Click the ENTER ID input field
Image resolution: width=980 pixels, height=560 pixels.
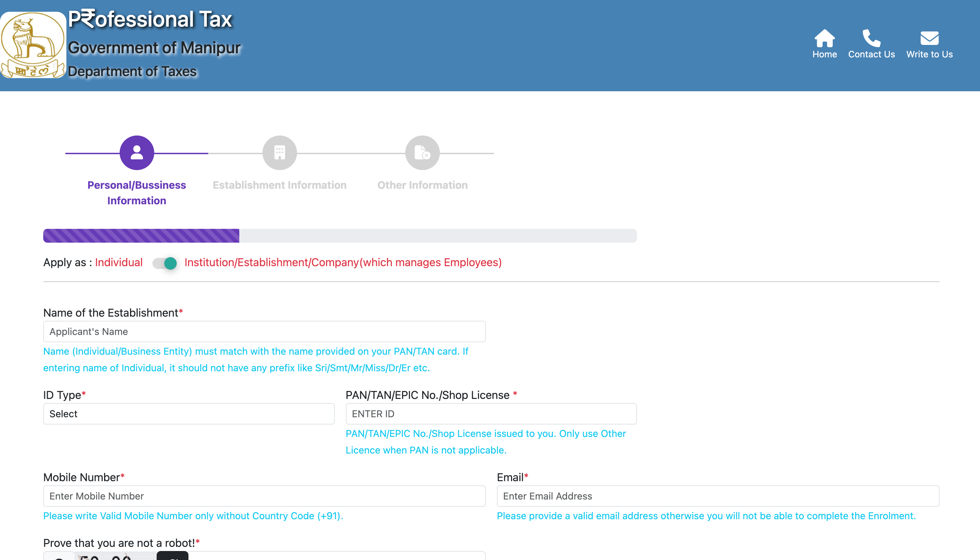tap(491, 414)
